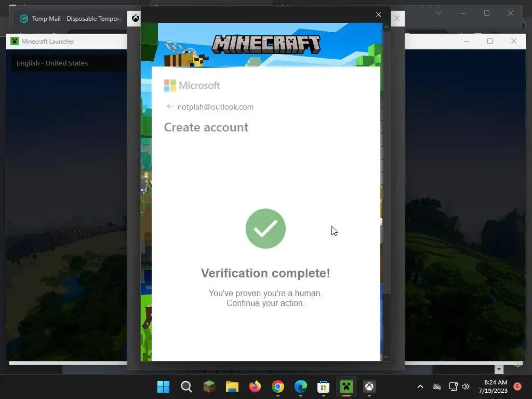Click the Minecraft Launcher window icon
Viewport: 532px width, 399px height.
14,42
